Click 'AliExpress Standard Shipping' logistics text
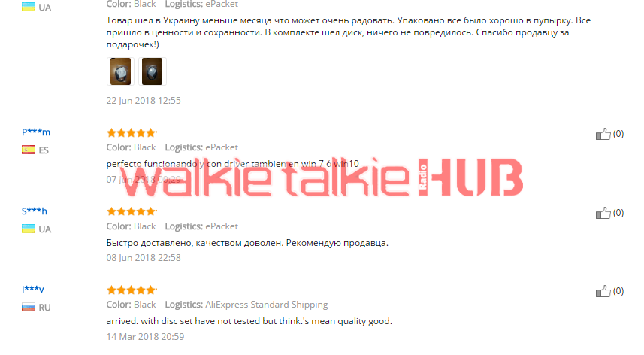This screenshot has width=644, height=355. 267,305
